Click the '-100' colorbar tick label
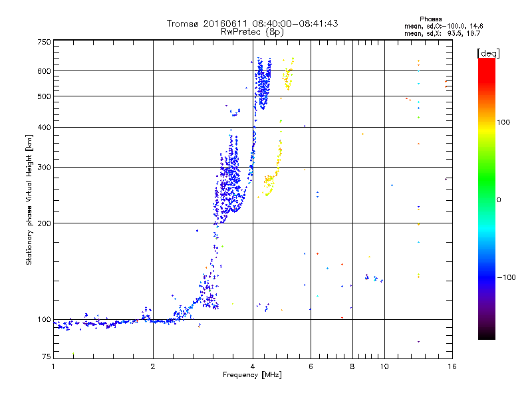Screen dimensions: 532x399 point(506,277)
